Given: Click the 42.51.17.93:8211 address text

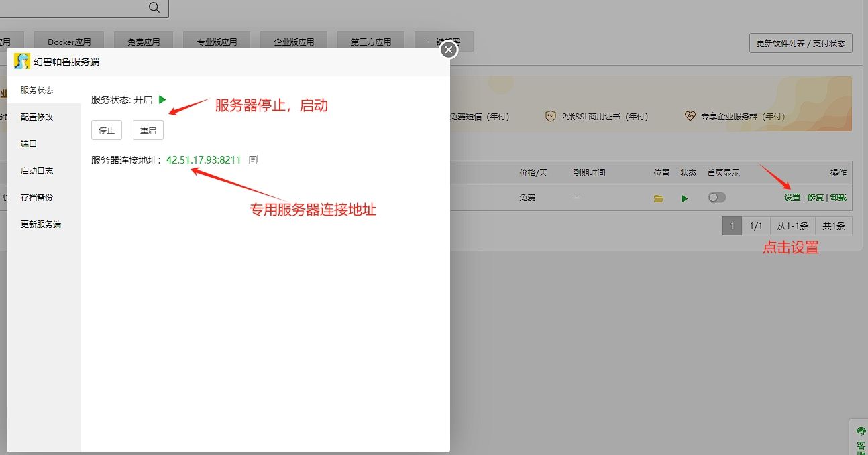Looking at the screenshot, I should pos(203,159).
